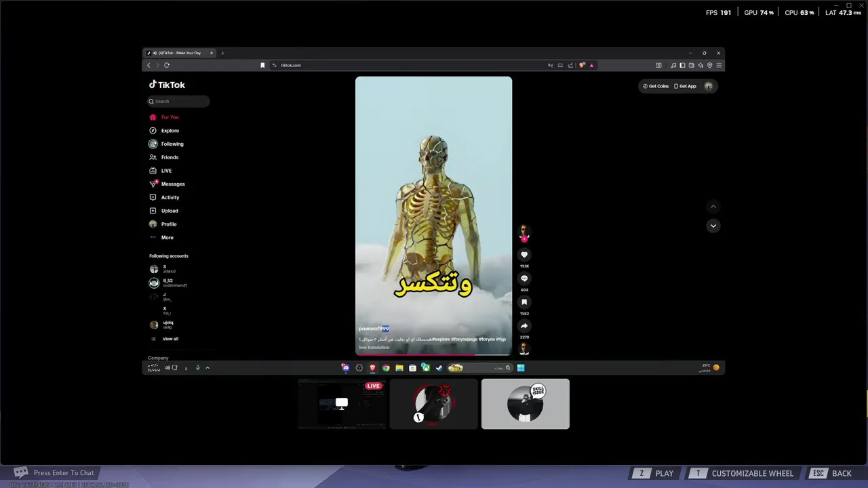Open the powerof999 creator profile
This screenshot has width=868, height=488.
(x=374, y=329)
